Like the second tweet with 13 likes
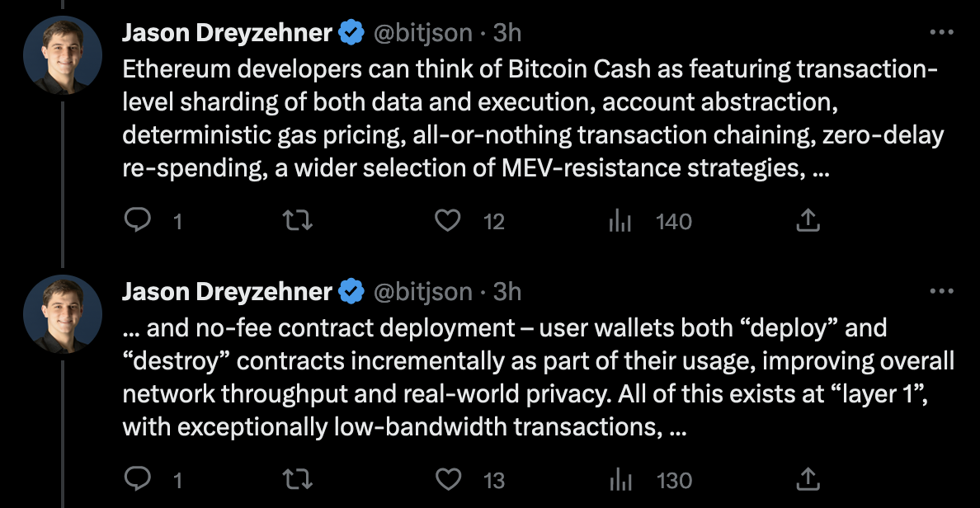The width and height of the screenshot is (980, 508). 448,479
